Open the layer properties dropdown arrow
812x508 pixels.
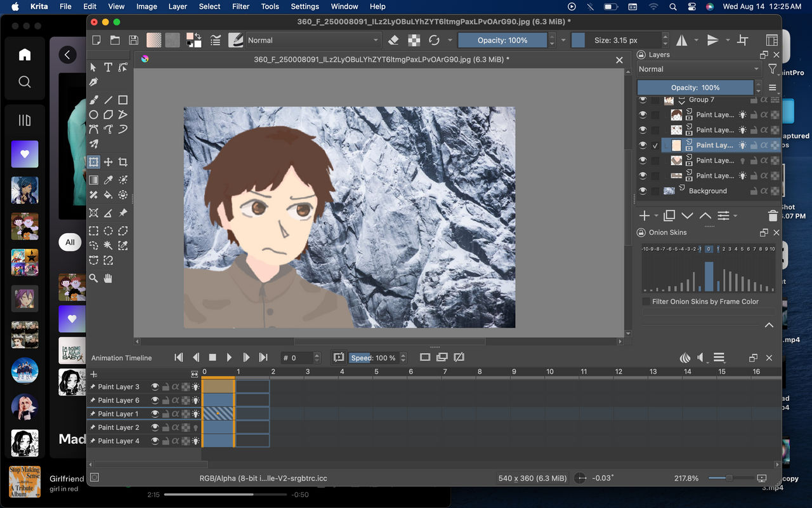(735, 216)
